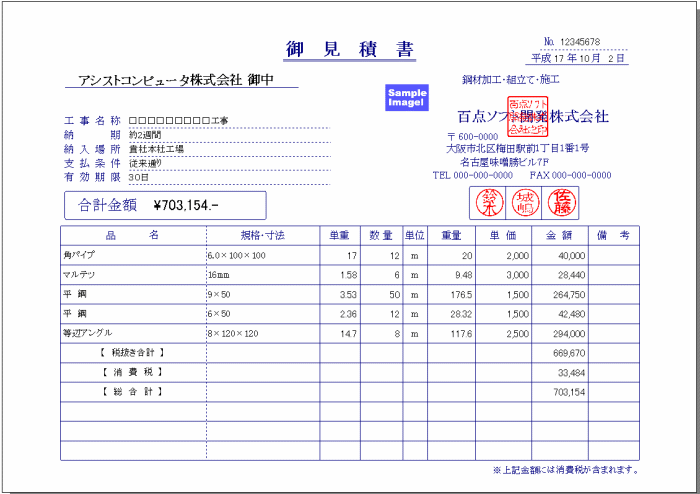Select the delivery period value 約2週間

point(145,135)
